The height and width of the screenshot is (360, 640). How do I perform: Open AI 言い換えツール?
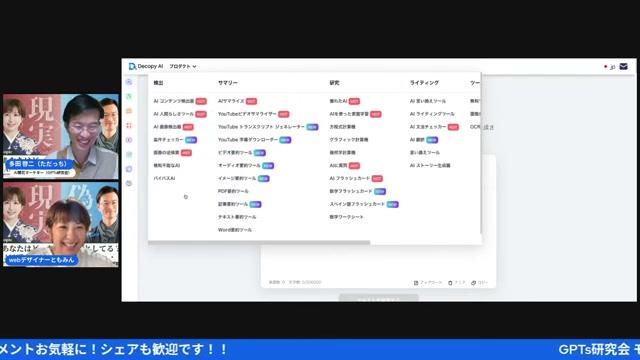[428, 101]
